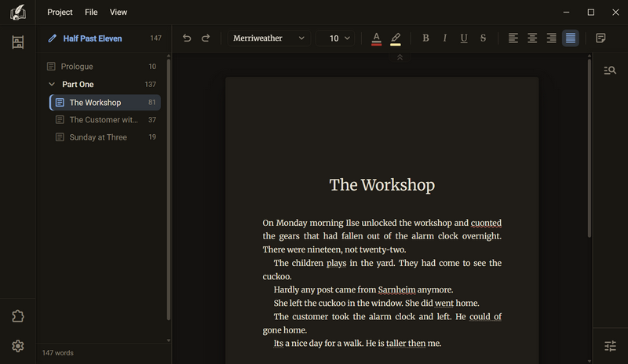Align text to the left

(513, 38)
